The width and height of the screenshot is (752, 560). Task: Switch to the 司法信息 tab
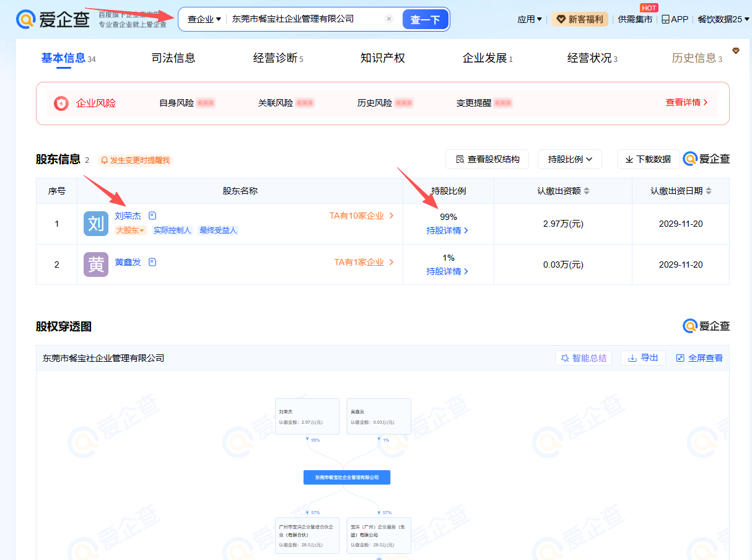click(173, 58)
